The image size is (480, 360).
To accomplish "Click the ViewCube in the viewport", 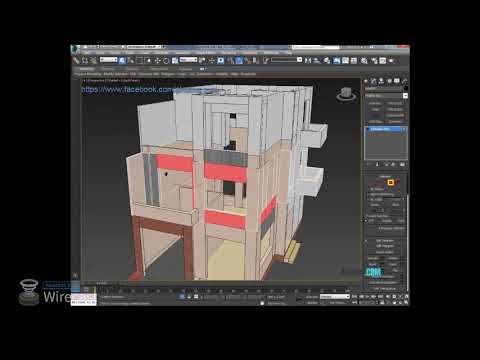I will [347, 93].
